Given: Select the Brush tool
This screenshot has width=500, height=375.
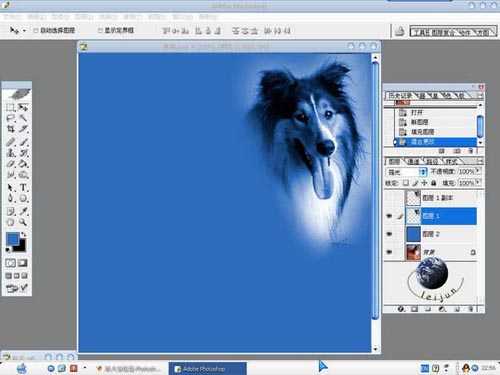Looking at the screenshot, I should (x=23, y=142).
